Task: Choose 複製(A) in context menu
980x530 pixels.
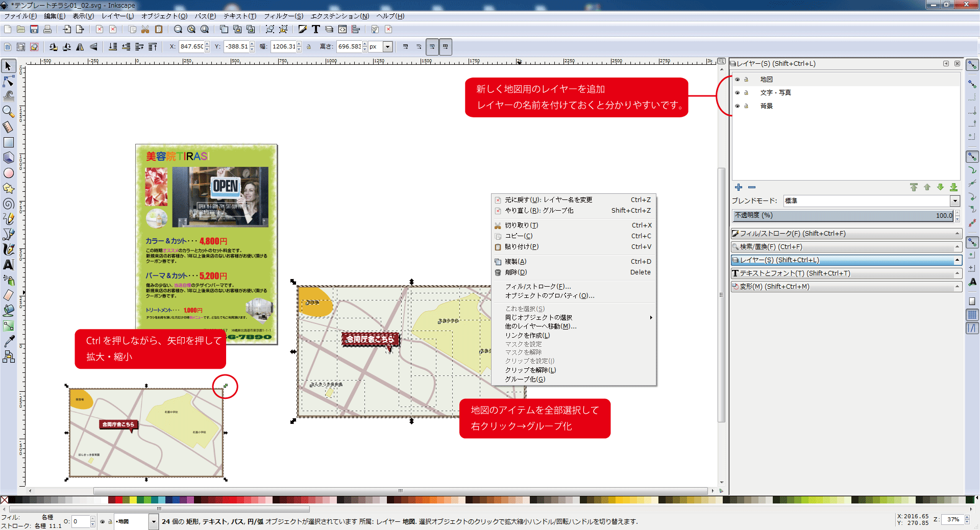Action: pyautogui.click(x=574, y=262)
